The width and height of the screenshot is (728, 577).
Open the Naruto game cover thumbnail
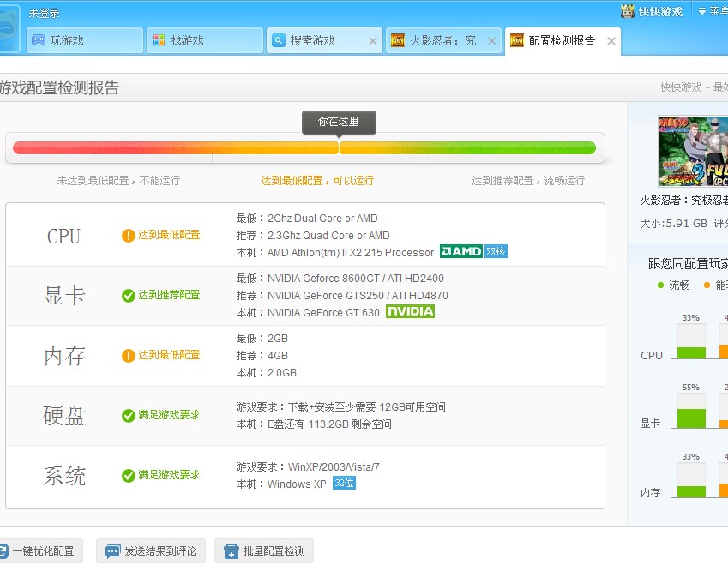[x=693, y=152]
